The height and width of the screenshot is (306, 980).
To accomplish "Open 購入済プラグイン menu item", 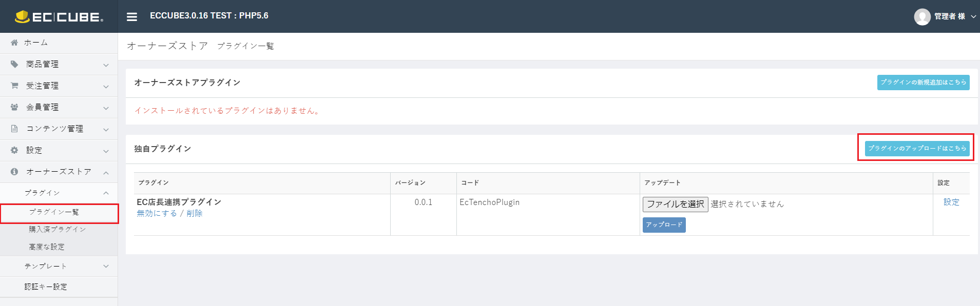I will tap(57, 229).
